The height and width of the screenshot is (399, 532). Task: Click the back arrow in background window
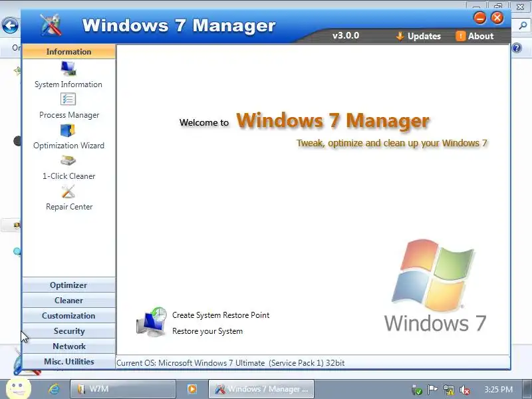pos(10,25)
